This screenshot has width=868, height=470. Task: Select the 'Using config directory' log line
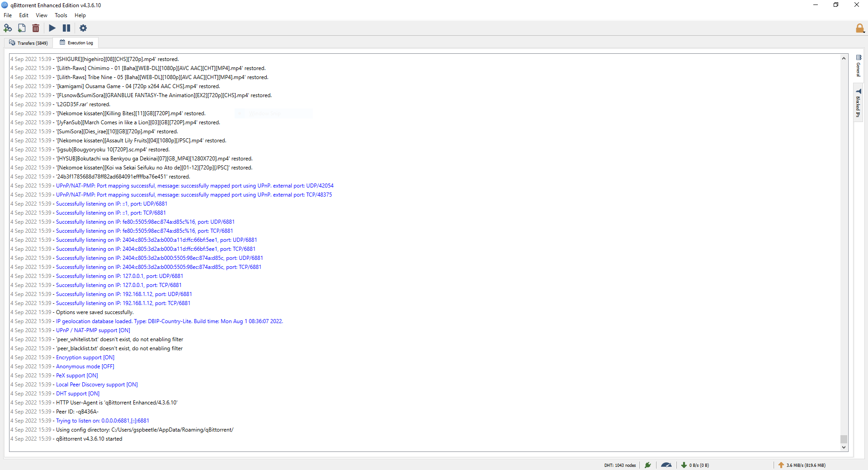click(x=122, y=430)
